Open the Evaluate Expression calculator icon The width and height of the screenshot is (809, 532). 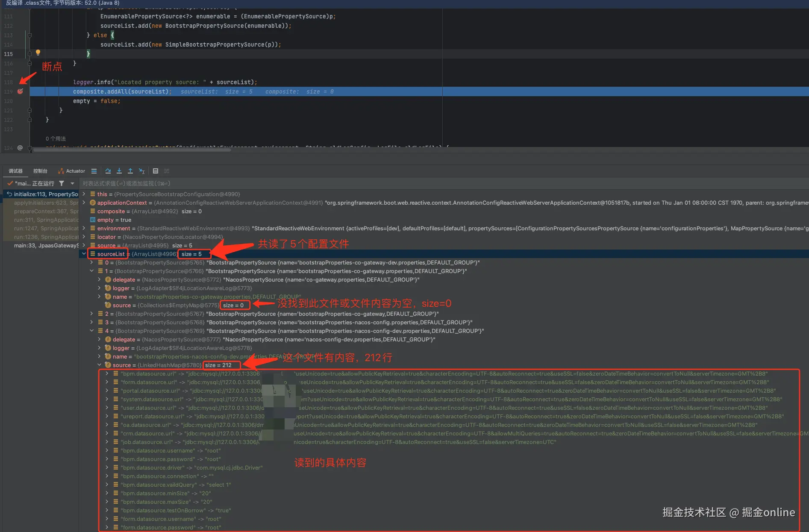(156, 171)
